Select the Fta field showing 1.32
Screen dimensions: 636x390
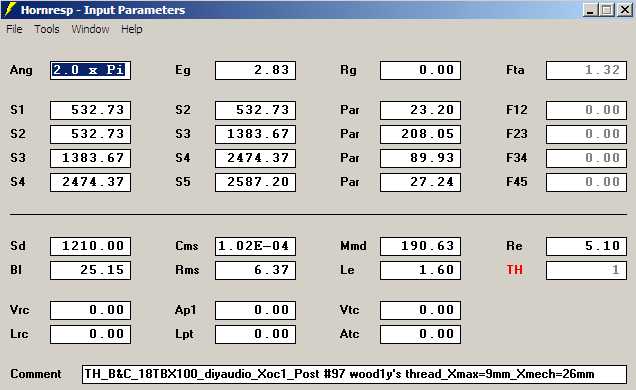(x=586, y=70)
